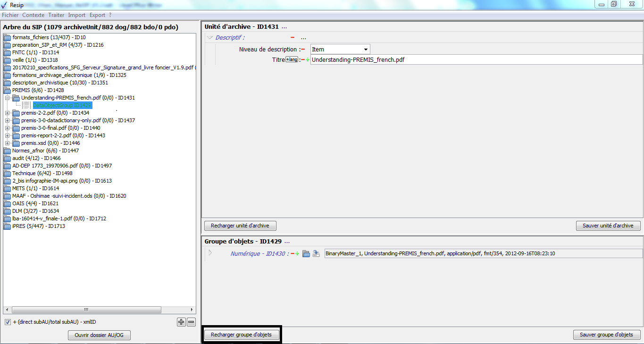Click the +lang button next to Titre

tap(292, 59)
